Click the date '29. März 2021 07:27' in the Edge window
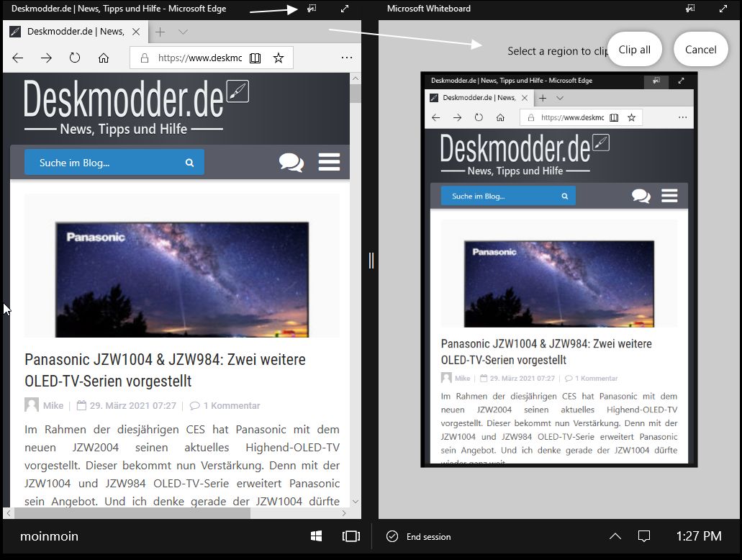 point(133,406)
